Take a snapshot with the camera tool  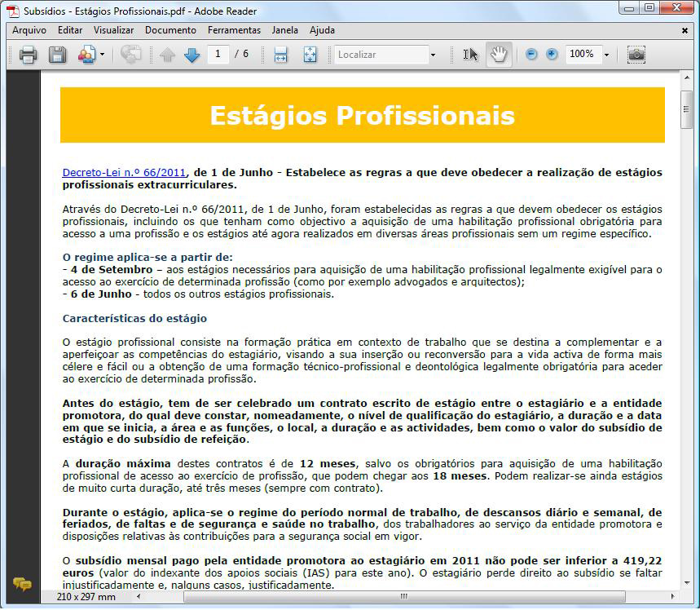pyautogui.click(x=636, y=55)
